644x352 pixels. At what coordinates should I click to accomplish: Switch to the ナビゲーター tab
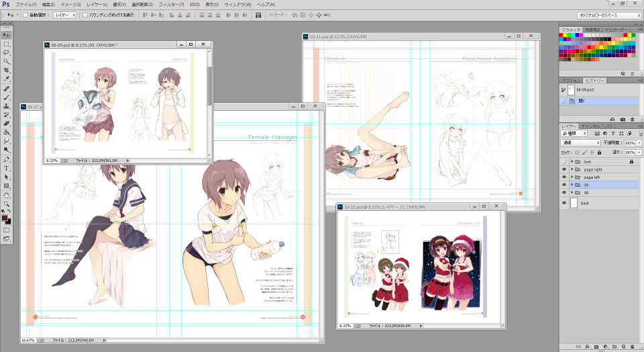click(x=616, y=30)
